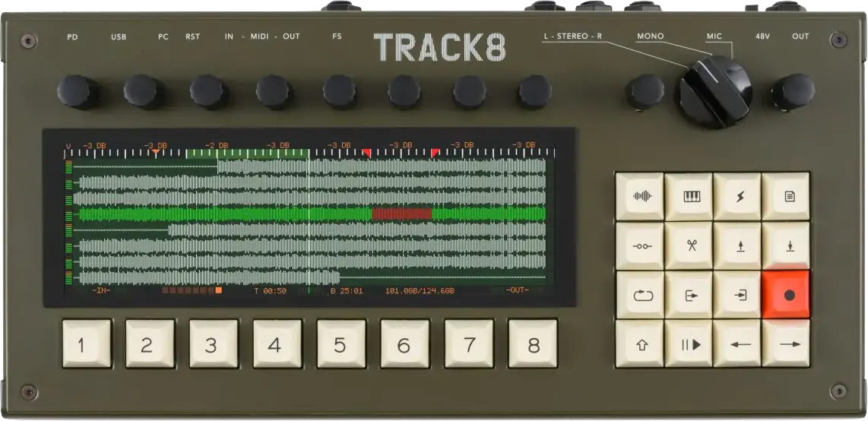Screen dimensions: 868x421
Task: Tap the arrow-leaving-bracket export key
Action: [x=689, y=295]
